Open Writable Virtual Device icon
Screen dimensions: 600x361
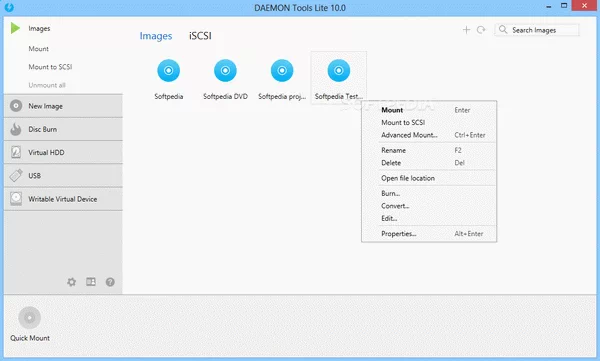[x=16, y=199]
